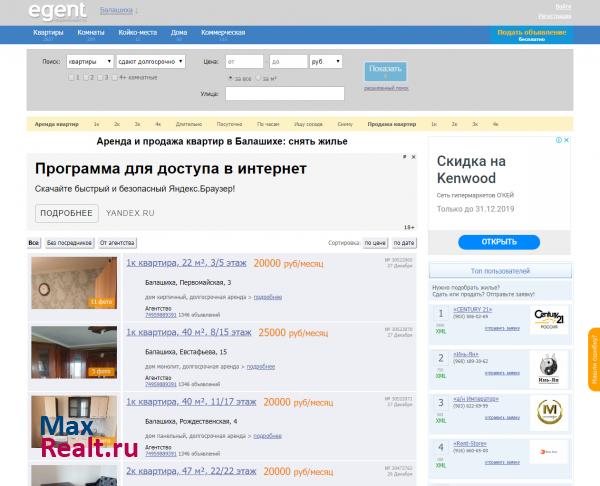Open the Квартиры nav tab
Viewport: 600px width, 486px height.
[x=48, y=33]
